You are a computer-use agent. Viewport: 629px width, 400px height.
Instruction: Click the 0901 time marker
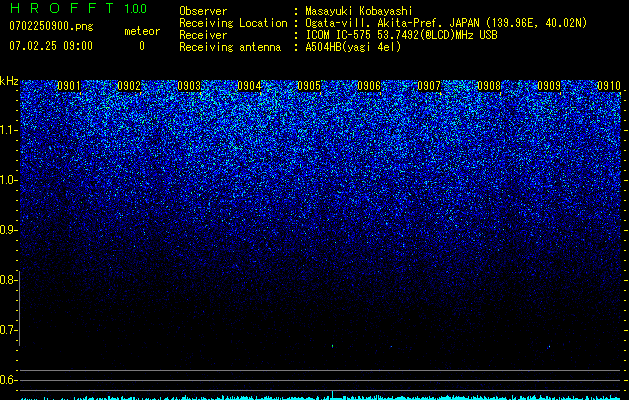tap(69, 86)
